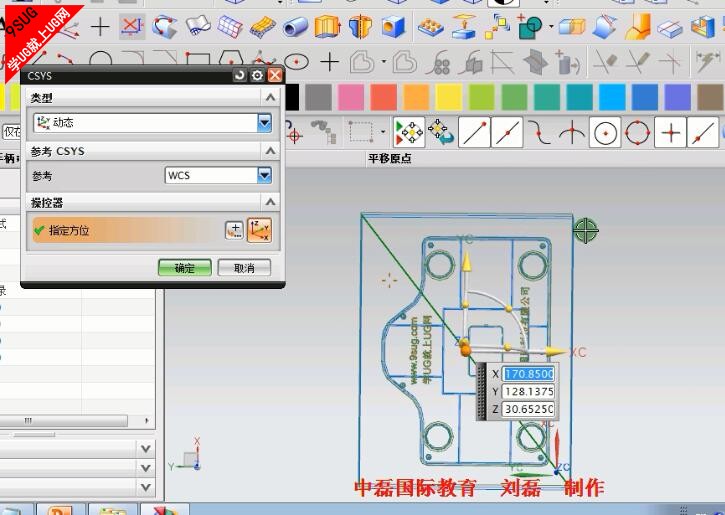This screenshot has width=725, height=515.
Task: Toggle Control Point snap option
Action: pos(540,133)
